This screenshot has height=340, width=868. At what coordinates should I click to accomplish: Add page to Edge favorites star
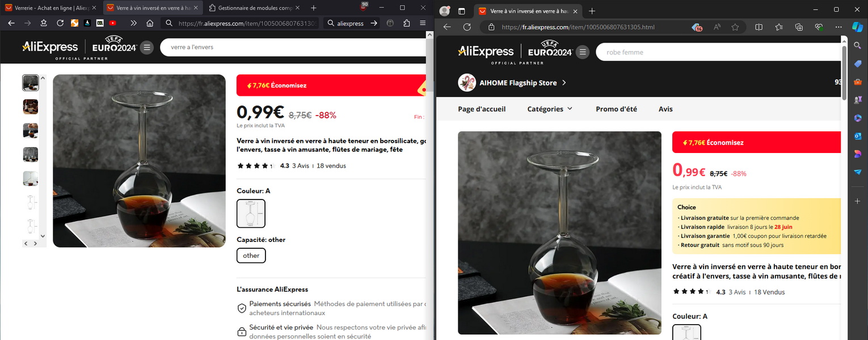coord(735,27)
